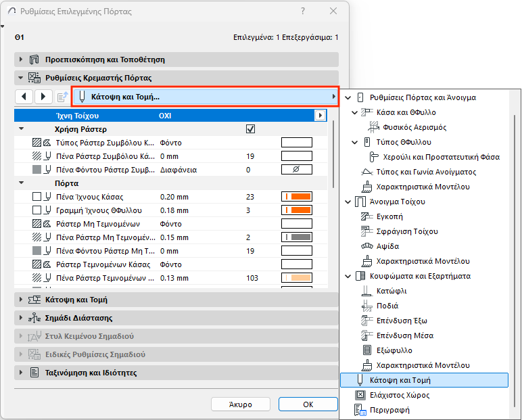Image resolution: width=522 pixels, height=420 pixels.
Task: Go to next settings page arrow
Action: pyautogui.click(x=43, y=97)
